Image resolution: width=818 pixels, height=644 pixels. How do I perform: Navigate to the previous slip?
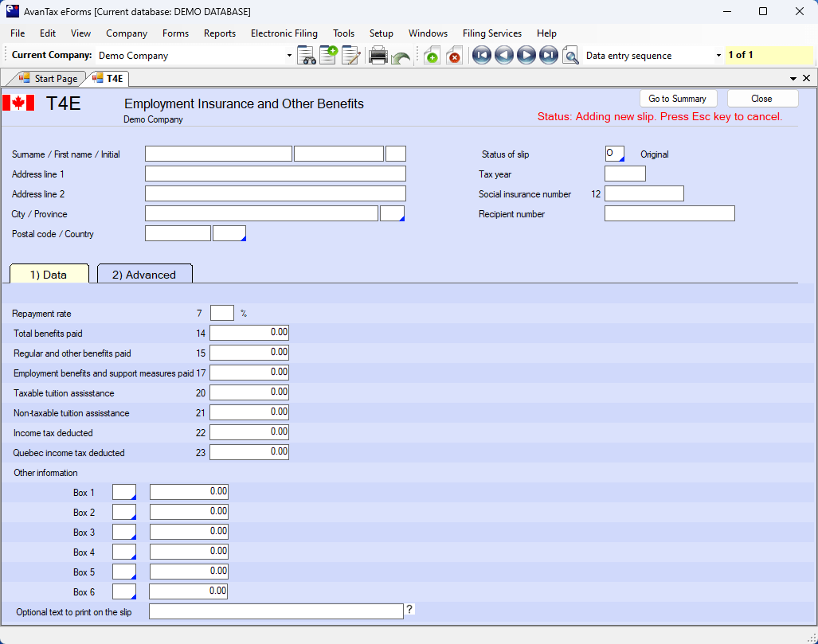click(503, 56)
